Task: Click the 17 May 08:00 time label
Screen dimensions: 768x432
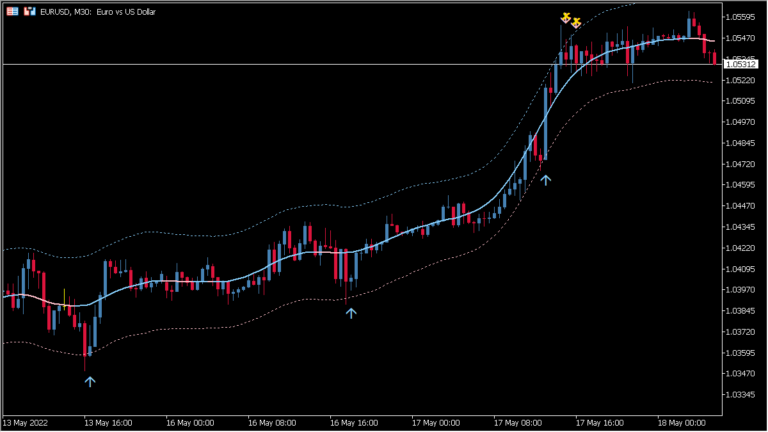Action: tap(519, 422)
